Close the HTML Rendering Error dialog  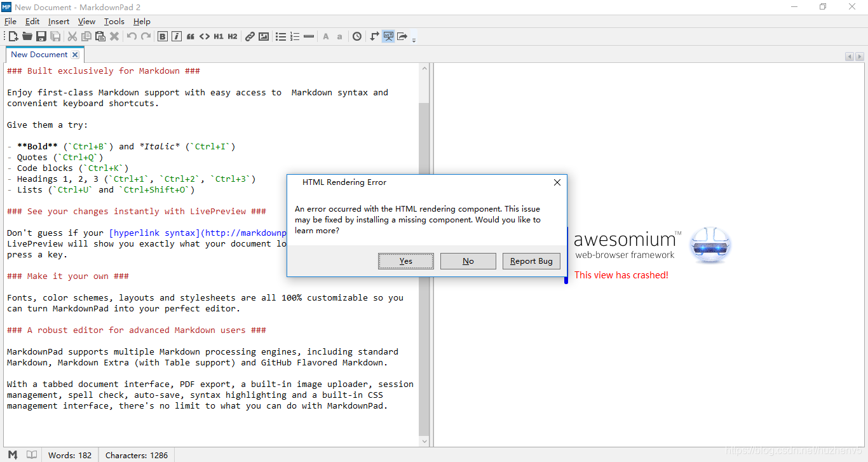557,182
